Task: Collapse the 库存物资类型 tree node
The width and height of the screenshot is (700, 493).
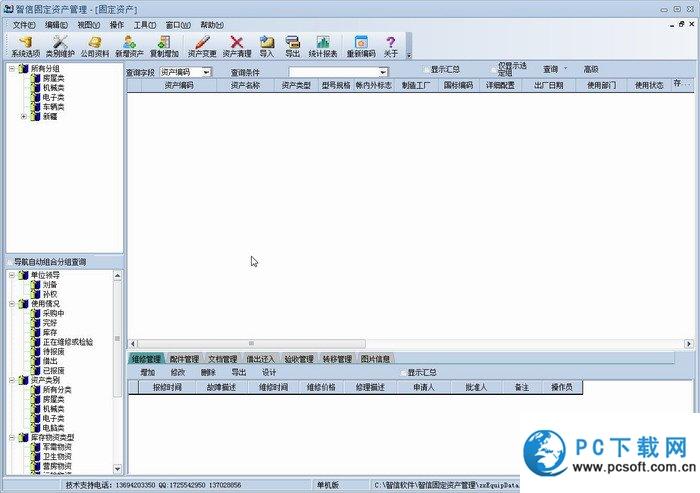Action: point(12,438)
